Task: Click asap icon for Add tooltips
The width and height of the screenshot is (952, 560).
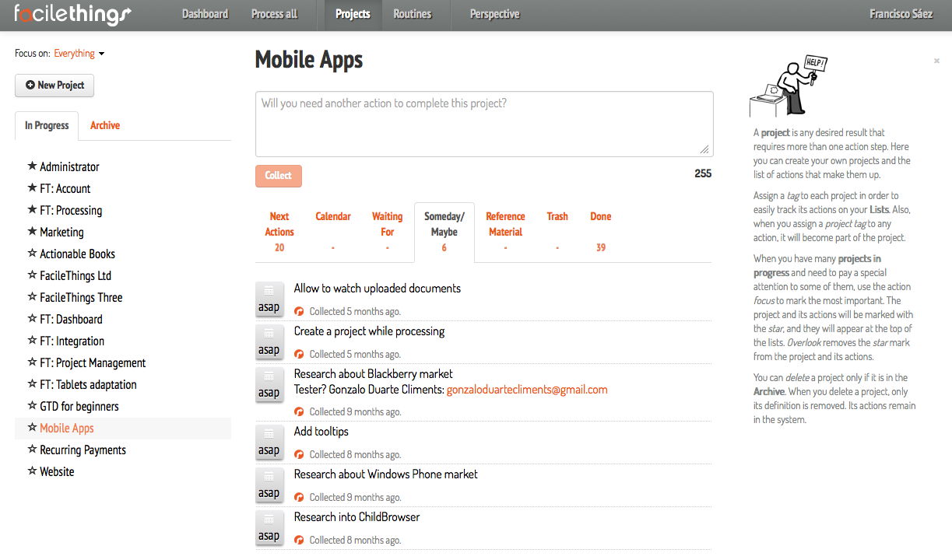Action: pos(269,442)
